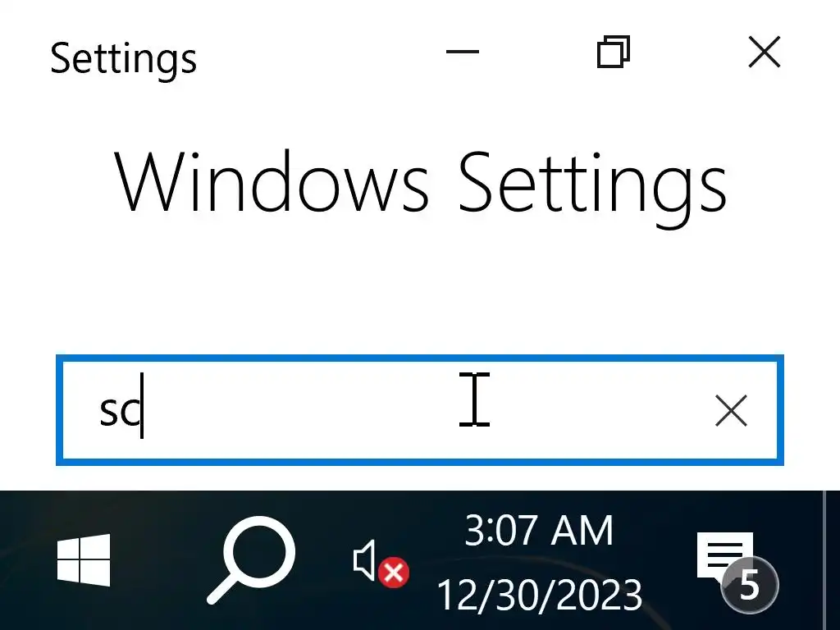Click blank area below Windows Settings heading
The width and height of the screenshot is (840, 630).
click(x=420, y=287)
